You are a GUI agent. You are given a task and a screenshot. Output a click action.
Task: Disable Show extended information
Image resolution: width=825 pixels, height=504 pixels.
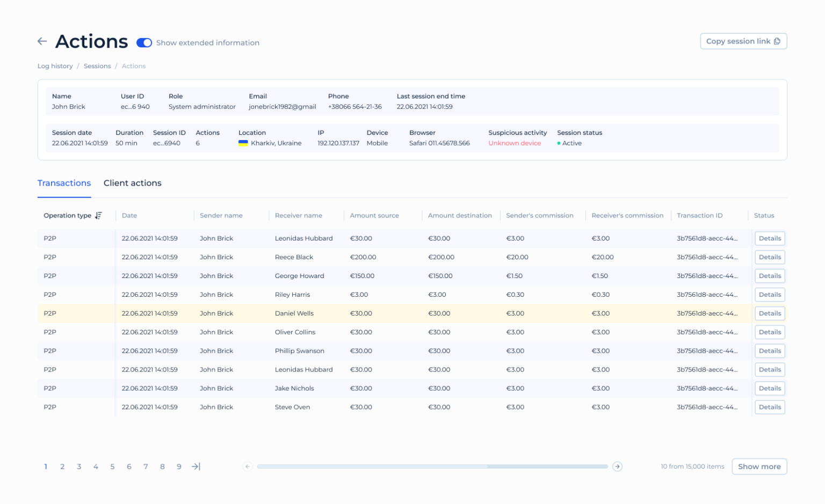click(144, 42)
